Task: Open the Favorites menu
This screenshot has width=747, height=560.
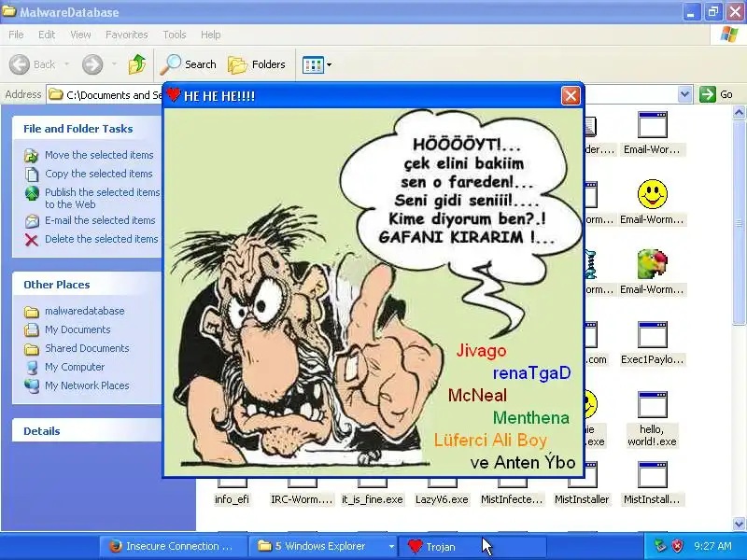Action: (x=127, y=35)
